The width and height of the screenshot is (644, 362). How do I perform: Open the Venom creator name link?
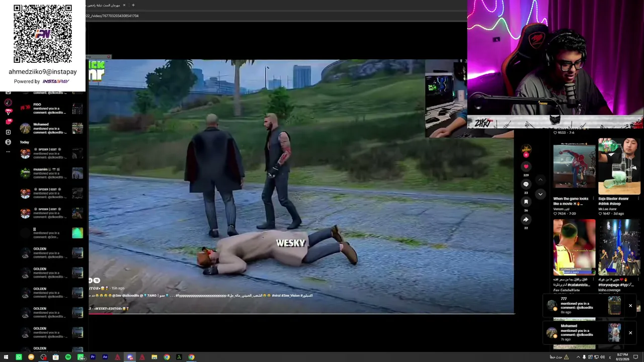(x=562, y=209)
